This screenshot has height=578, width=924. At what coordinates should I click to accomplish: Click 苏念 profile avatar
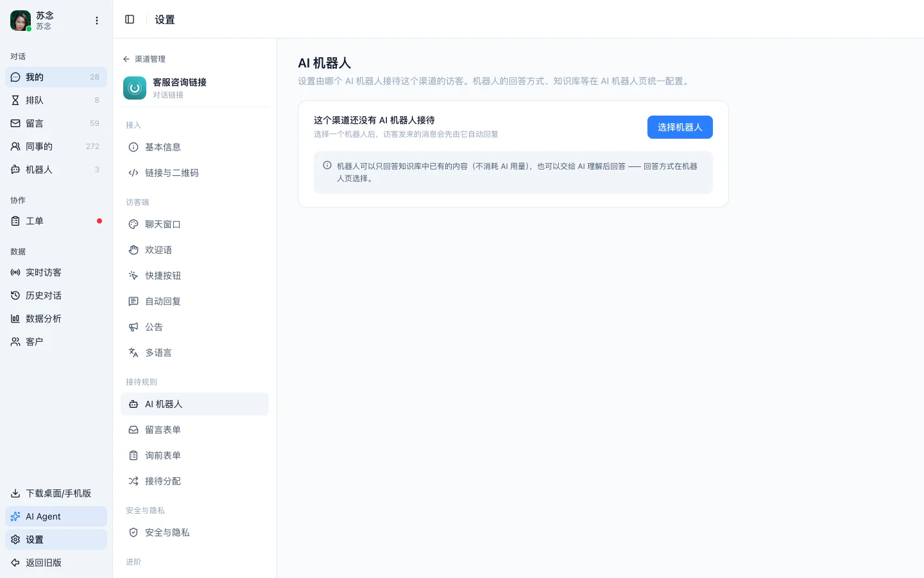point(21,21)
